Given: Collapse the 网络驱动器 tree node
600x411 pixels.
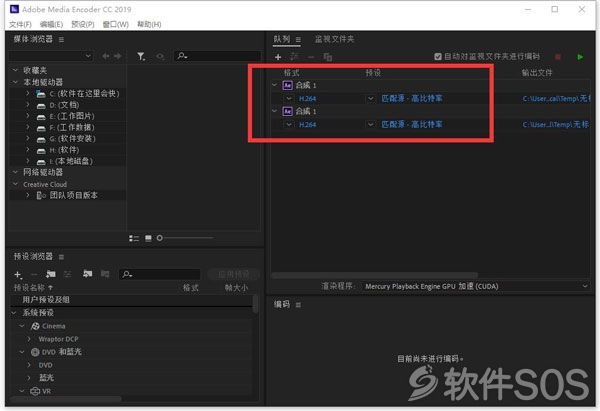Looking at the screenshot, I should coord(15,172).
